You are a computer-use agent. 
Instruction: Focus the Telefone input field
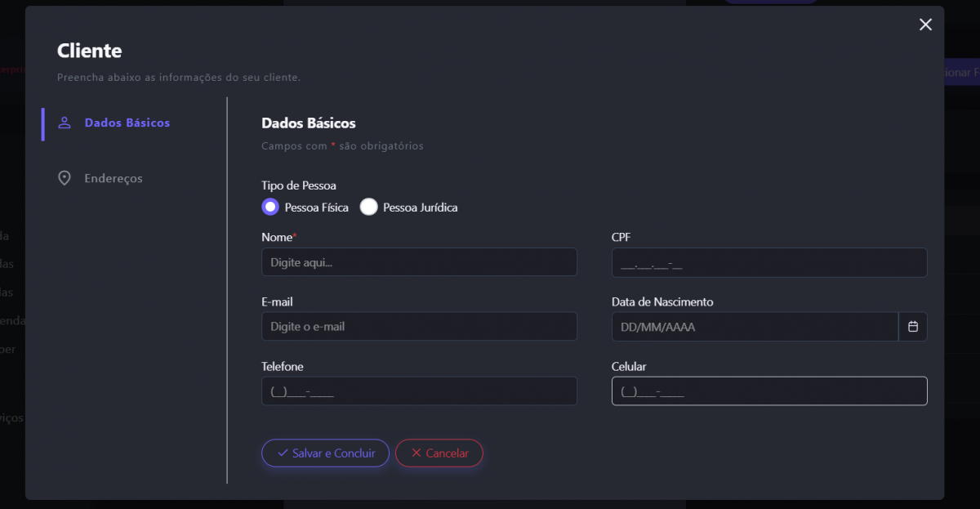(x=419, y=391)
